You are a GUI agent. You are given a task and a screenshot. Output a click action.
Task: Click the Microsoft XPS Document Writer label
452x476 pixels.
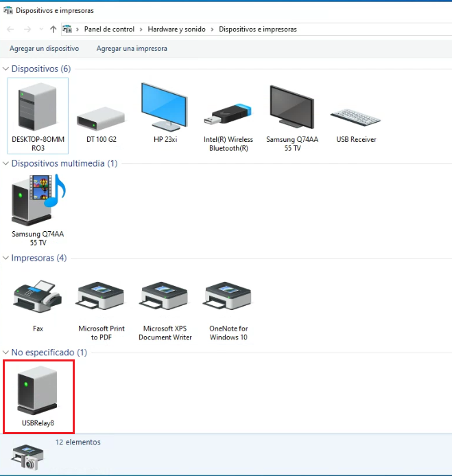pyautogui.click(x=165, y=333)
